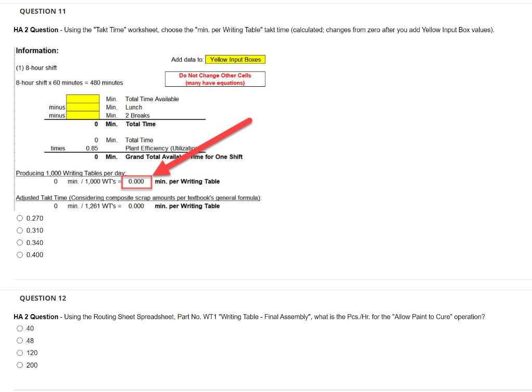532x392 pixels.
Task: Click the red-outlined 0.000 takt time cell
Action: 136,181
